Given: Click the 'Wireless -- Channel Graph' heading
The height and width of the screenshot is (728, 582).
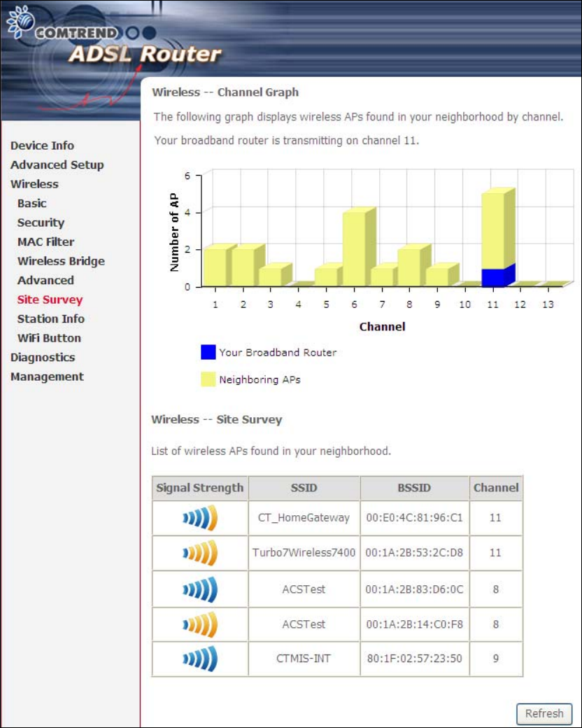Looking at the screenshot, I should coord(225,92).
